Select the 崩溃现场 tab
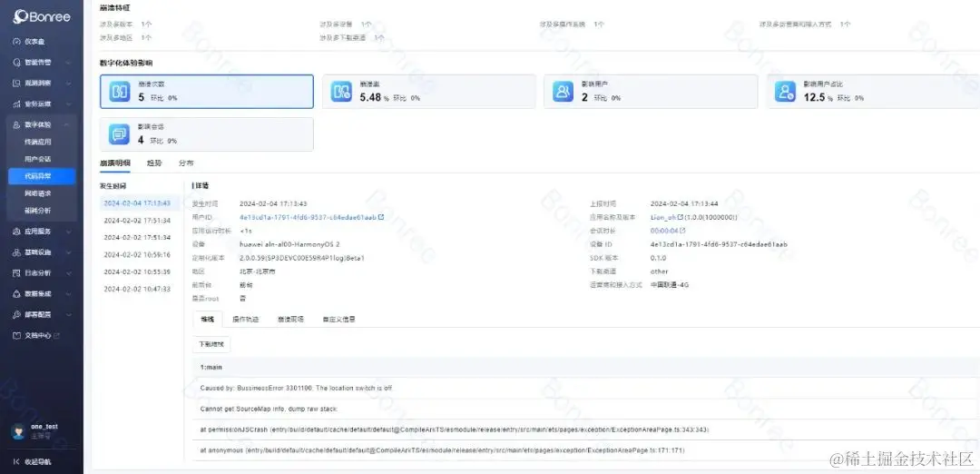The width and height of the screenshot is (980, 474). point(290,319)
